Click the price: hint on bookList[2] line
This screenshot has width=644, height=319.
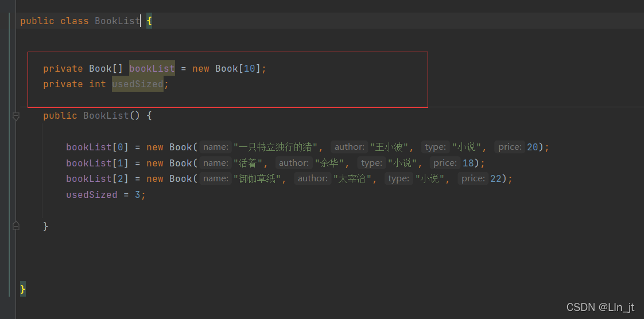click(x=473, y=178)
